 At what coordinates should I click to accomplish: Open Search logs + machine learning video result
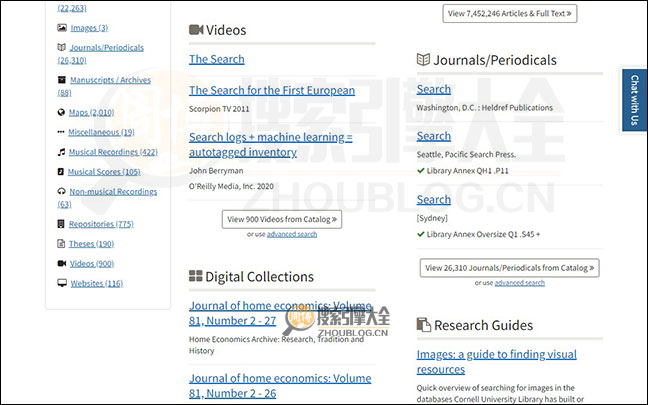pyautogui.click(x=270, y=144)
